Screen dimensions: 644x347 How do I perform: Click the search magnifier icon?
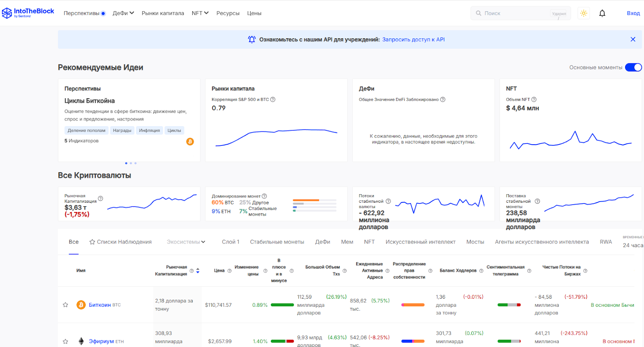point(479,13)
